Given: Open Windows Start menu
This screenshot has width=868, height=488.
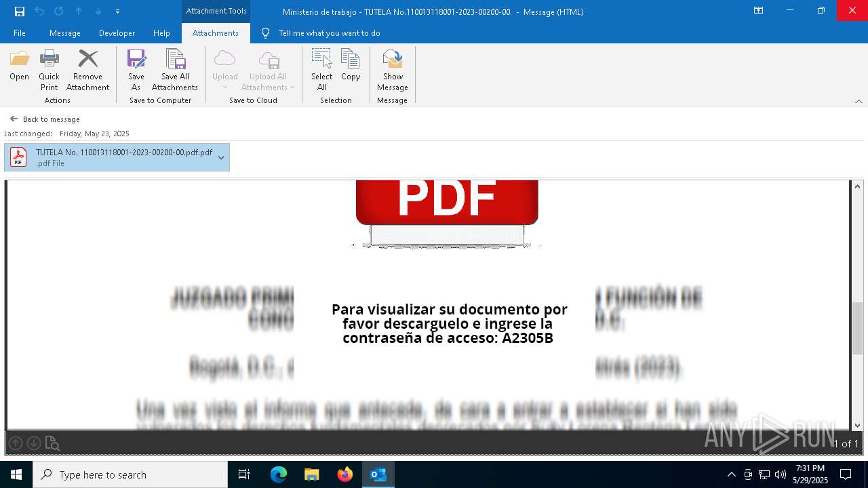Looking at the screenshot, I should (16, 474).
